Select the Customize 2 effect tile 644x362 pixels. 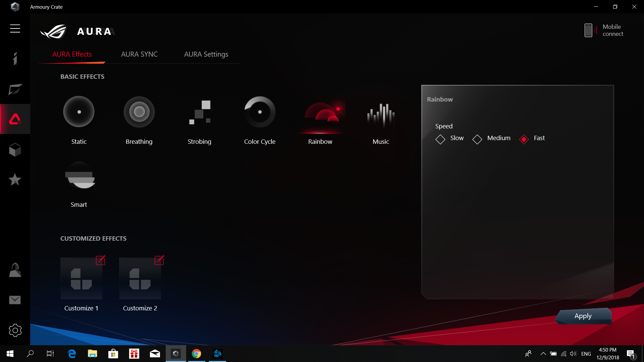point(140,279)
